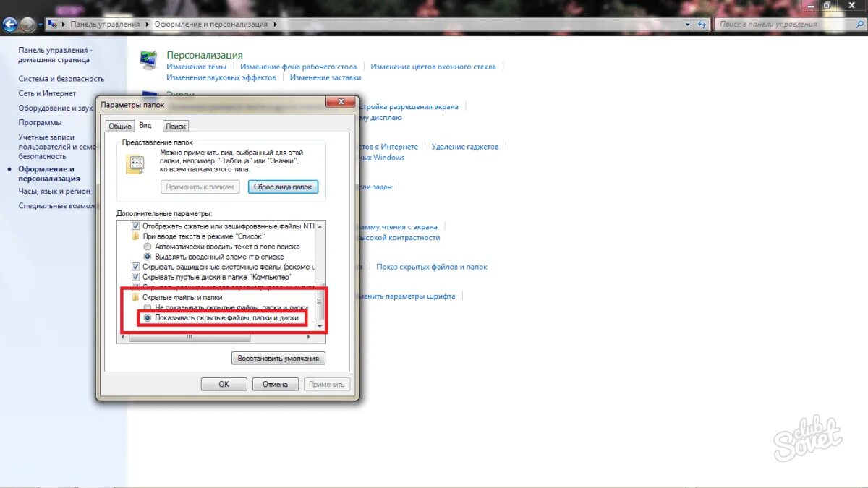Open 'Изменение цветов оконного стекла' link
Screen dimensions: 868x488
[x=433, y=67]
